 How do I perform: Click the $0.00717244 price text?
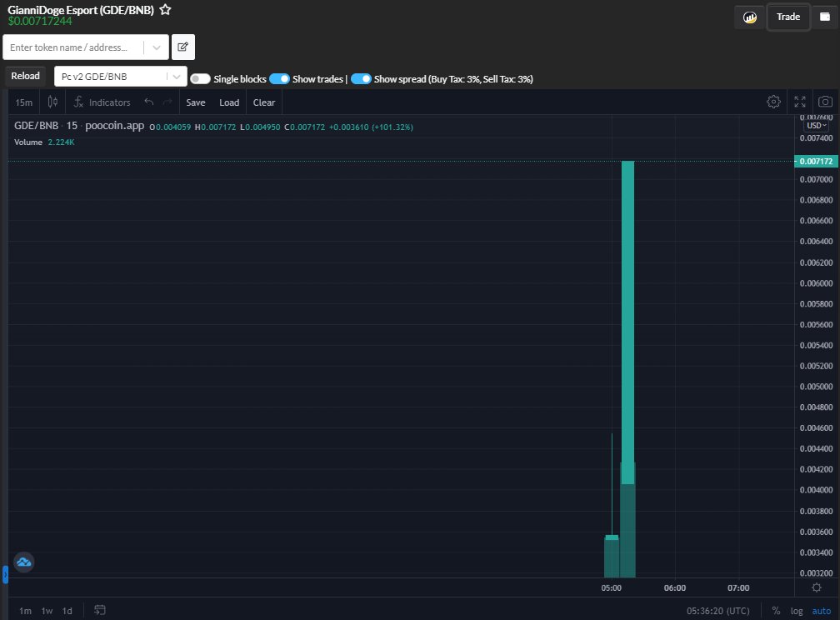pos(40,21)
